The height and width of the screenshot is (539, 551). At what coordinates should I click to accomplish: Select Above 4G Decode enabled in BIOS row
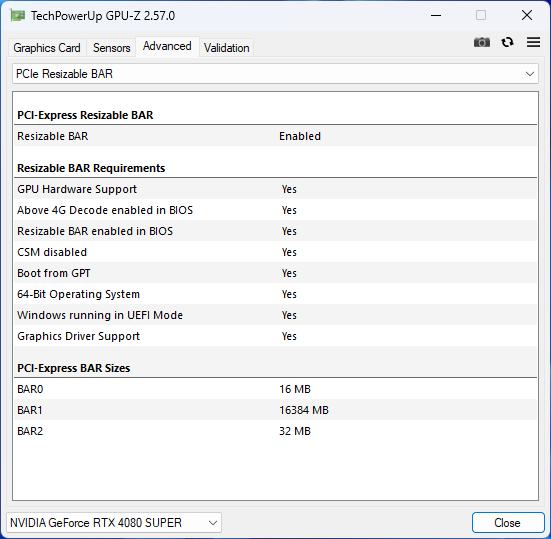click(x=275, y=210)
